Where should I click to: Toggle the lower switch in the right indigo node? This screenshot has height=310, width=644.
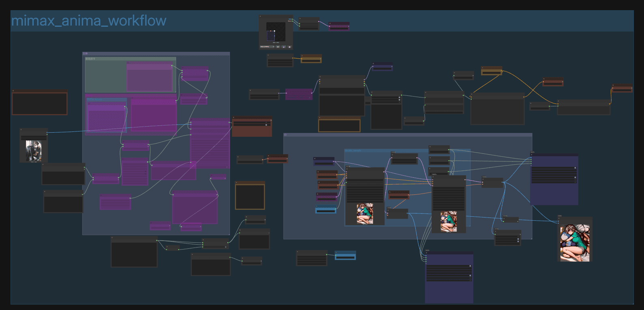point(575,177)
